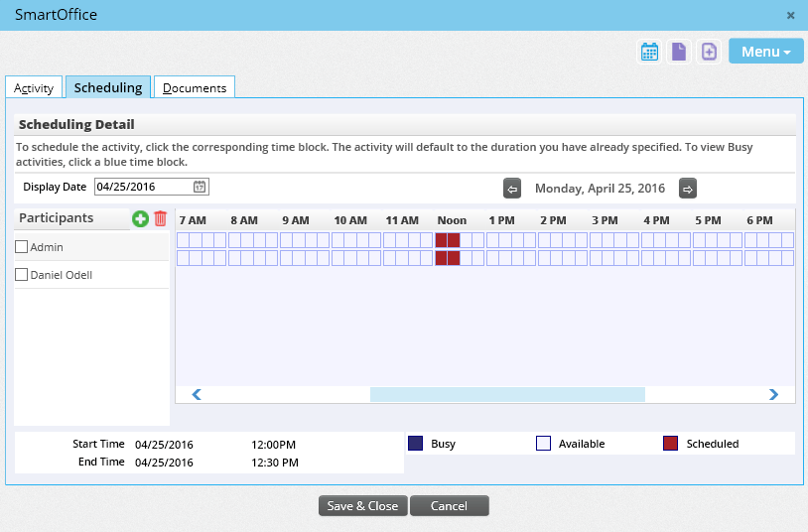Click the Display Date input field
The height and width of the screenshot is (532, 808).
click(143, 187)
